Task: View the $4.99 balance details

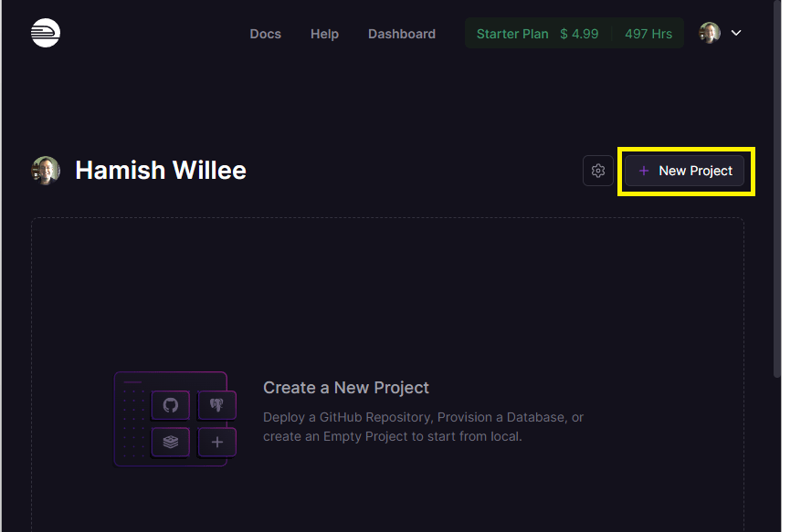Action: [579, 33]
